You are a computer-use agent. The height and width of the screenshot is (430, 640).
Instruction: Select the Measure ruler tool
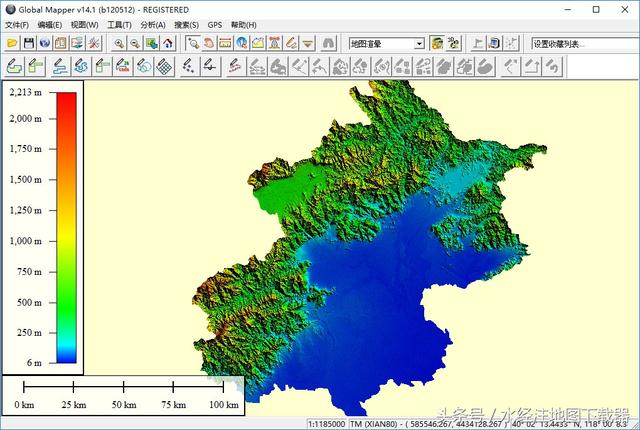225,43
